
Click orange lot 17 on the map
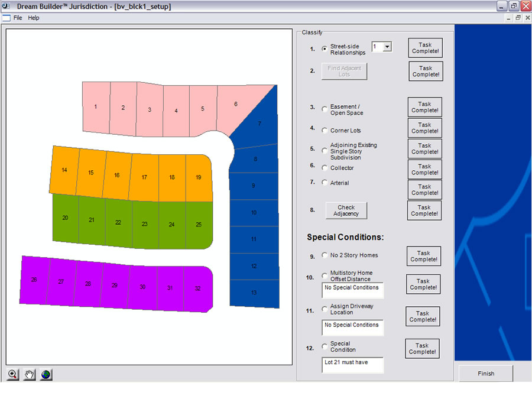145,177
